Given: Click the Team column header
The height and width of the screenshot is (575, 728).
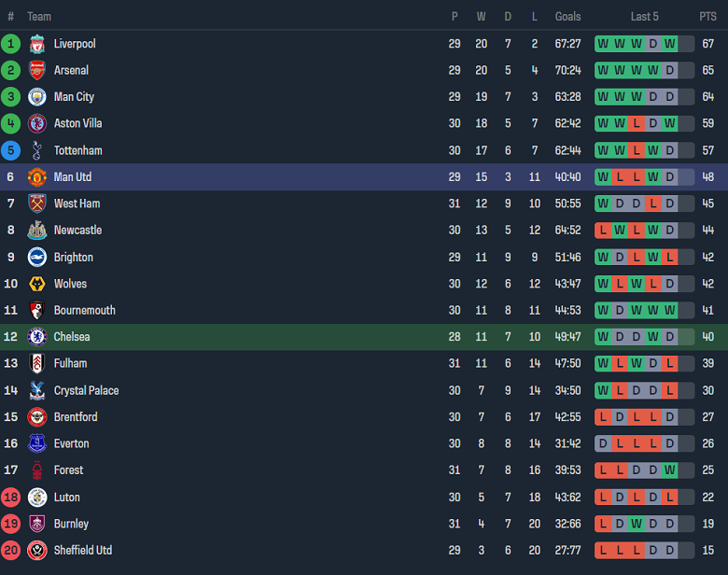Looking at the screenshot, I should (x=39, y=17).
